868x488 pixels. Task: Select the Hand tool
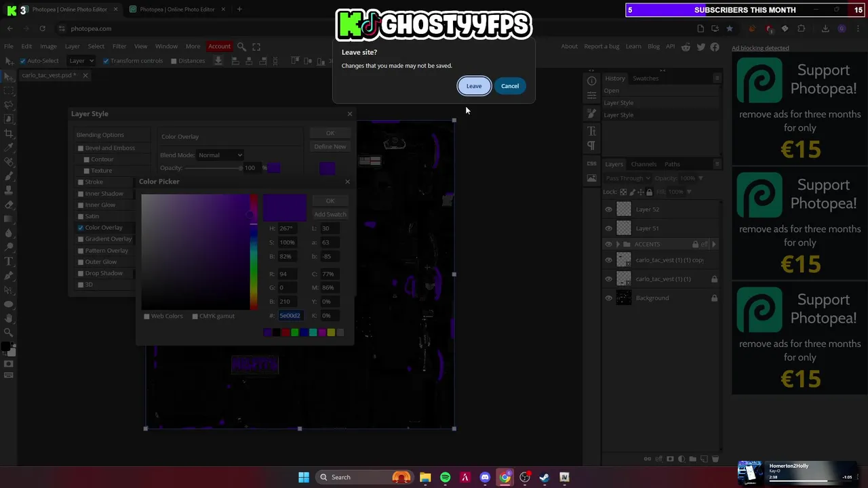coord(9,318)
